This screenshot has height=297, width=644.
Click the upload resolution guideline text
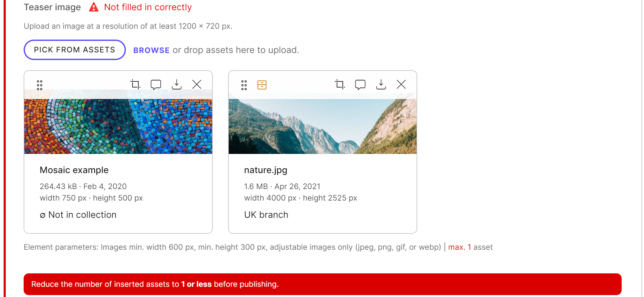click(128, 26)
